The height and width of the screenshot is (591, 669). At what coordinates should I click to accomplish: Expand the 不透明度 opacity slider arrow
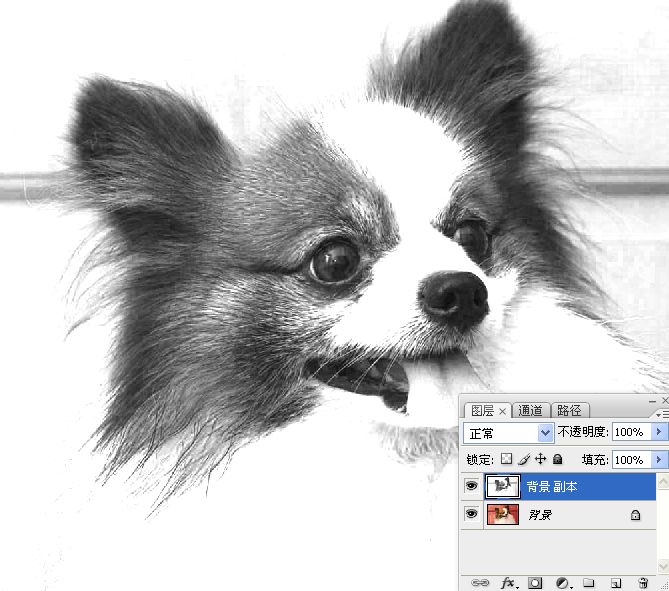click(x=658, y=432)
